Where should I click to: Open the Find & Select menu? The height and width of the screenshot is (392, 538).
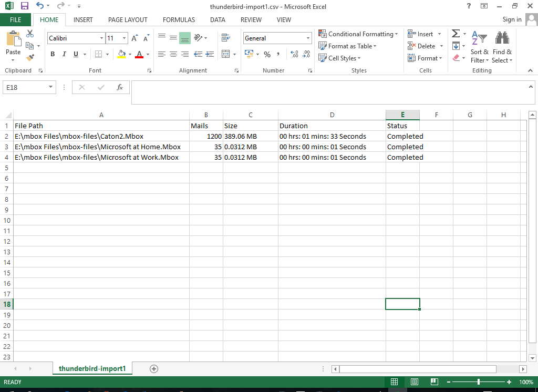click(x=502, y=47)
